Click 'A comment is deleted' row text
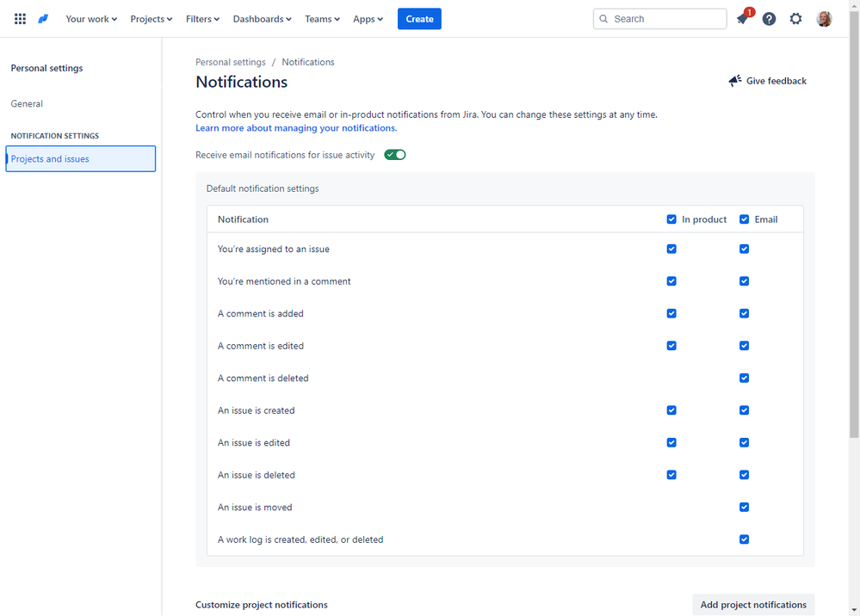 pyautogui.click(x=263, y=379)
